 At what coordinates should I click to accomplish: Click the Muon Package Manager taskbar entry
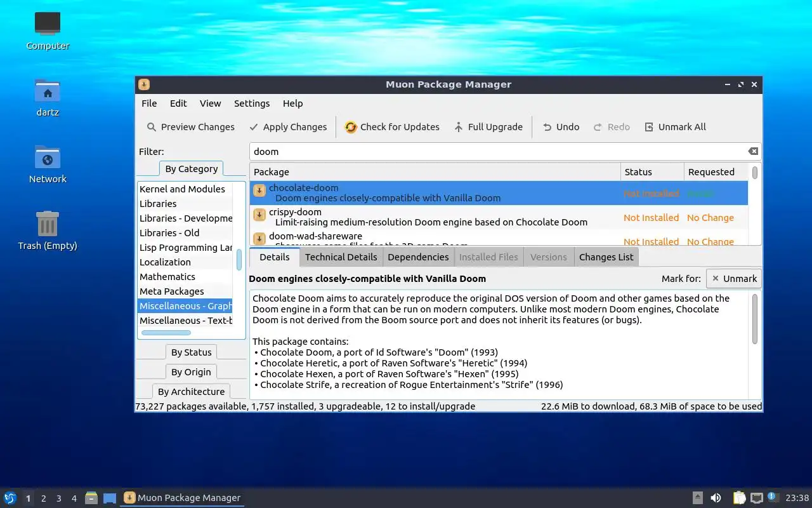[183, 498]
